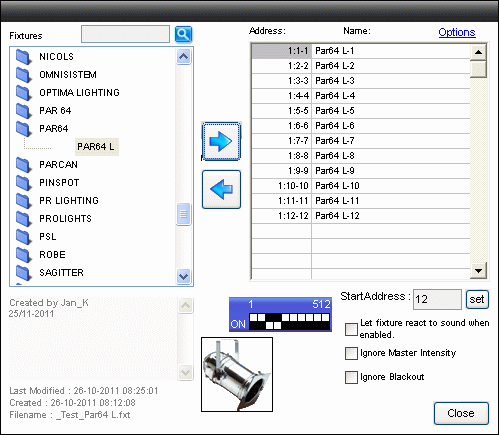This screenshot has height=435, width=499.
Task: Click the StartAddress input field
Action: tap(437, 299)
